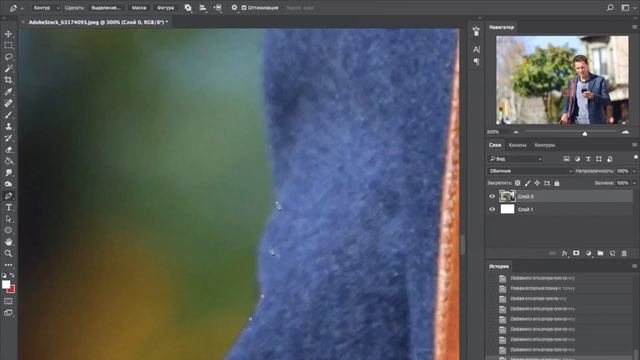Screen dimensions: 640x360
Task: Open the Edit Toolbar three-dots menu
Action: [x=8, y=265]
